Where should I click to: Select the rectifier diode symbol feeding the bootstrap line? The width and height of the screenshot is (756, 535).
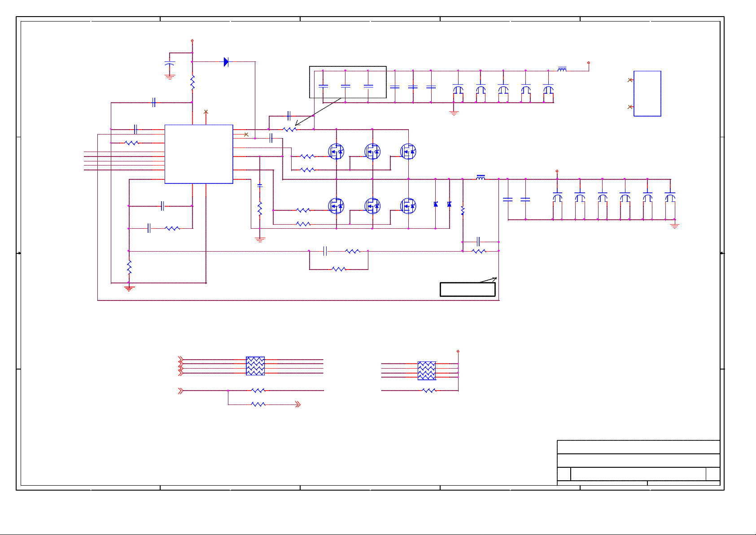click(x=226, y=62)
